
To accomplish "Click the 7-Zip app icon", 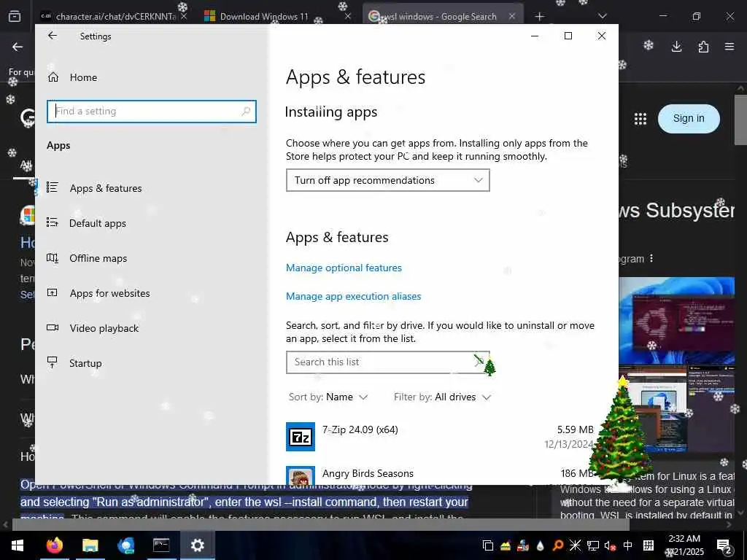I will [300, 437].
